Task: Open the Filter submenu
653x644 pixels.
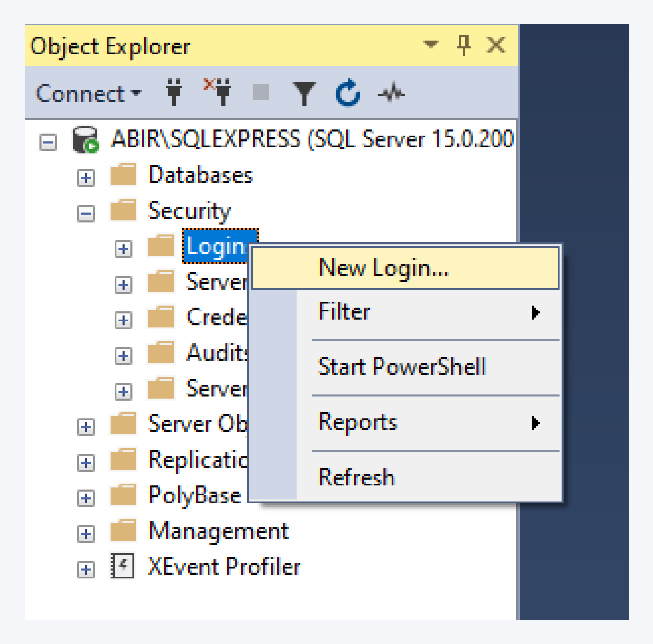Action: tap(344, 311)
